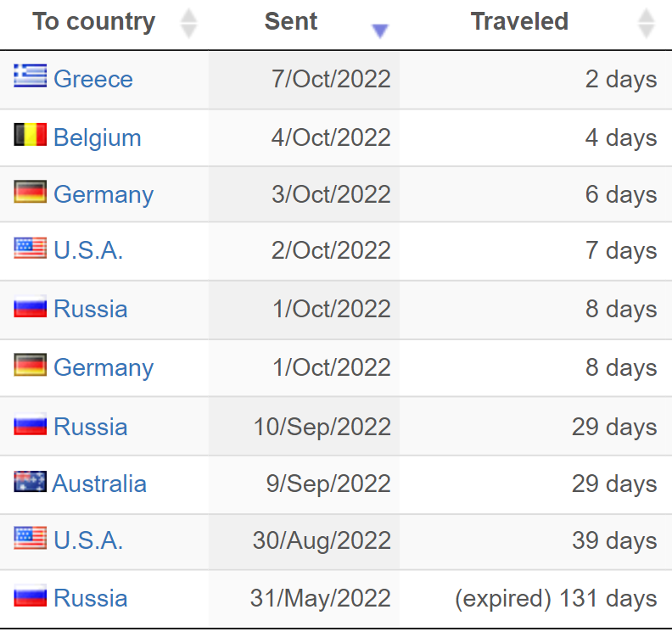Image resolution: width=672 pixels, height=632 pixels.
Task: Open the Australia country link
Action: [x=99, y=484]
